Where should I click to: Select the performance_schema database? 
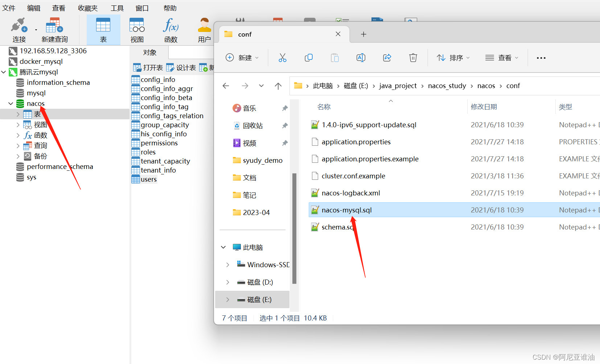pos(60,166)
